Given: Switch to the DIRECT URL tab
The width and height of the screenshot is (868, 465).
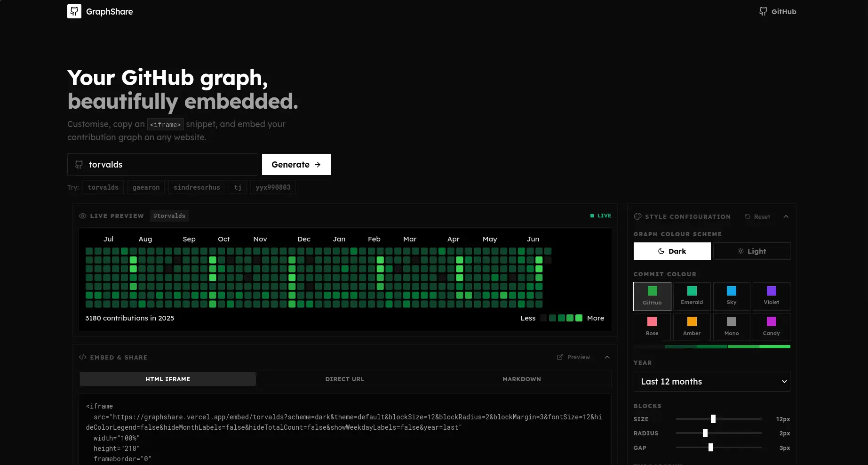Looking at the screenshot, I should click(345, 379).
